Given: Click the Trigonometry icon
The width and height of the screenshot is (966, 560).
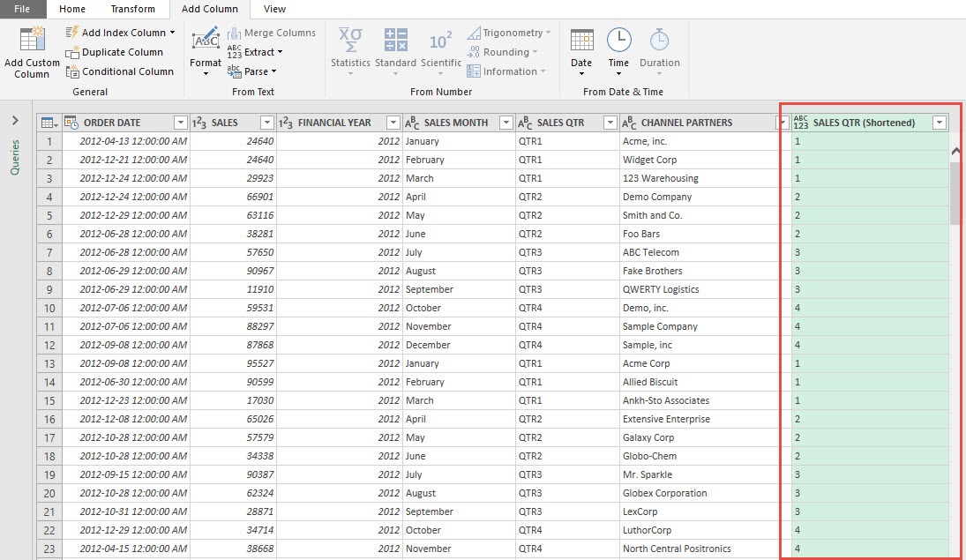Looking at the screenshot, I should pos(473,33).
